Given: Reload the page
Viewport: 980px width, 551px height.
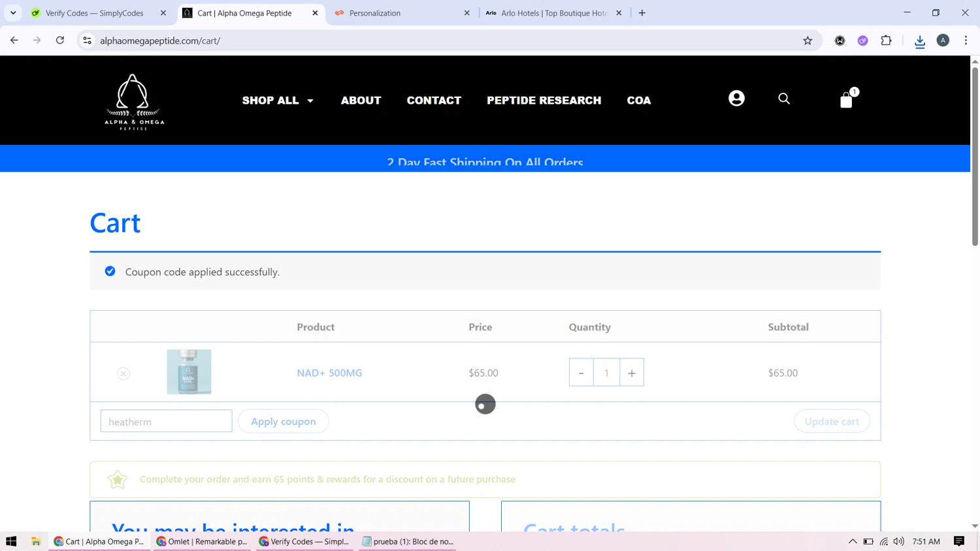Looking at the screenshot, I should coord(60,40).
